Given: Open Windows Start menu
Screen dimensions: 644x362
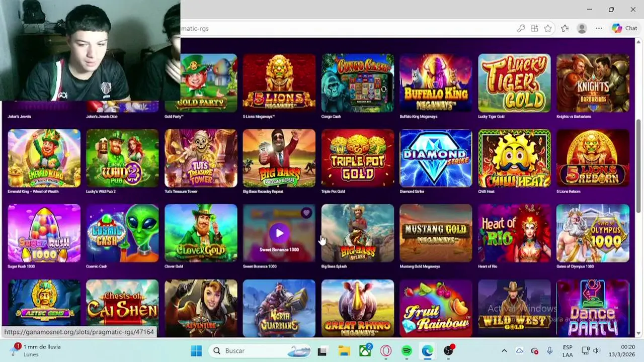Looking at the screenshot, I should (196, 351).
